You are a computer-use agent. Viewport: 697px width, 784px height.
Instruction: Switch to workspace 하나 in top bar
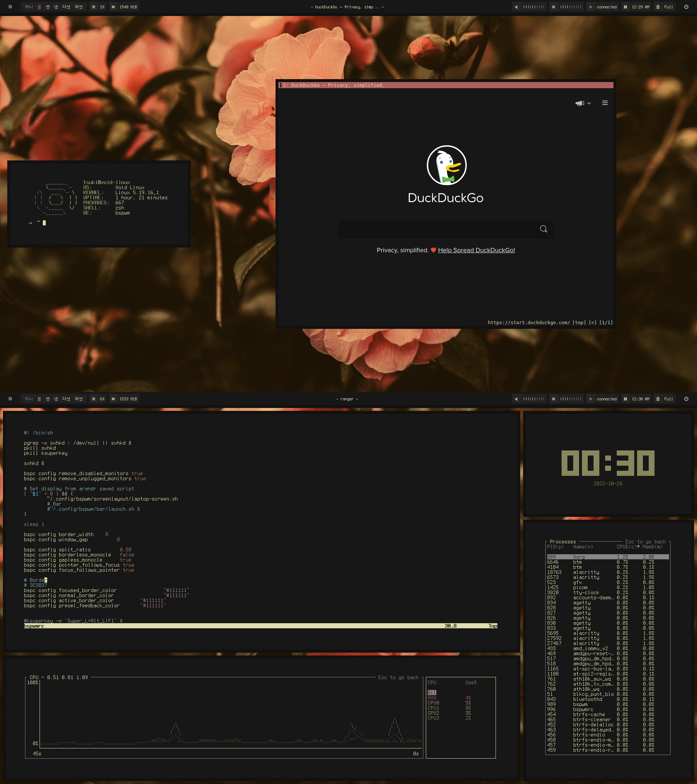point(29,7)
